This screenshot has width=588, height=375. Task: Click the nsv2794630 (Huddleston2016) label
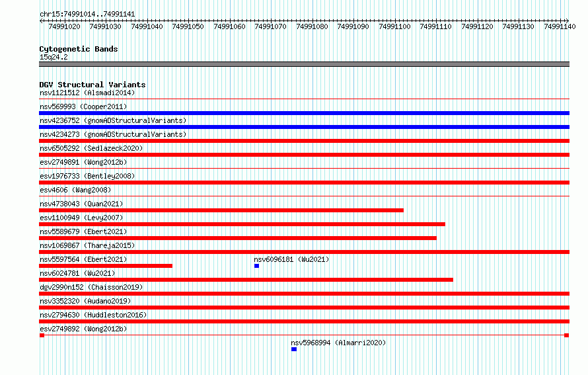tap(93, 315)
